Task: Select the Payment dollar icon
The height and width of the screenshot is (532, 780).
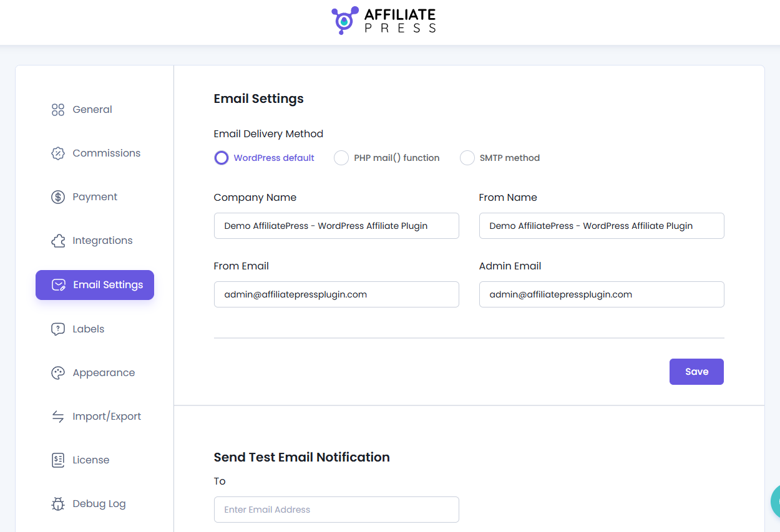Action: (57, 196)
